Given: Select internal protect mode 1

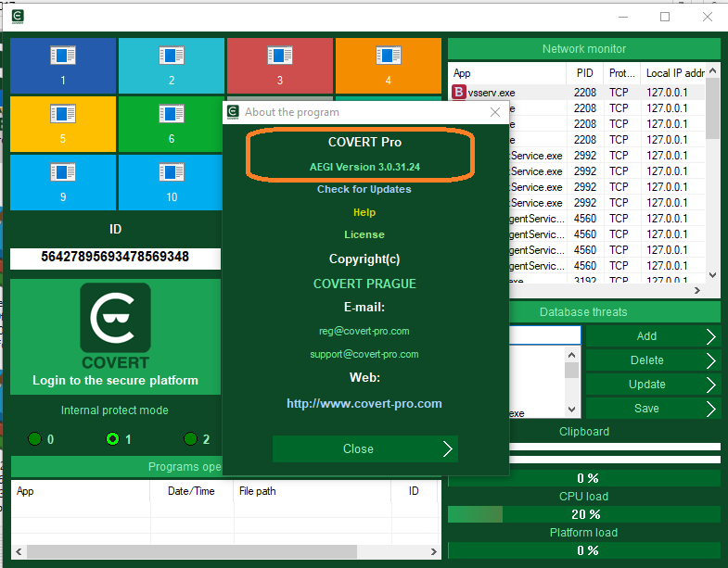Looking at the screenshot, I should tap(112, 438).
